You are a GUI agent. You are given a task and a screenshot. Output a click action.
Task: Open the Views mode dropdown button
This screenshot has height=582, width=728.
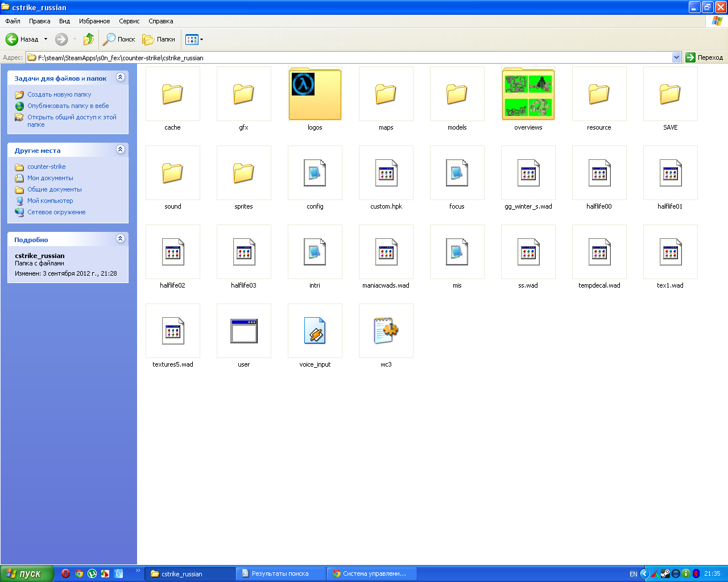click(x=194, y=39)
